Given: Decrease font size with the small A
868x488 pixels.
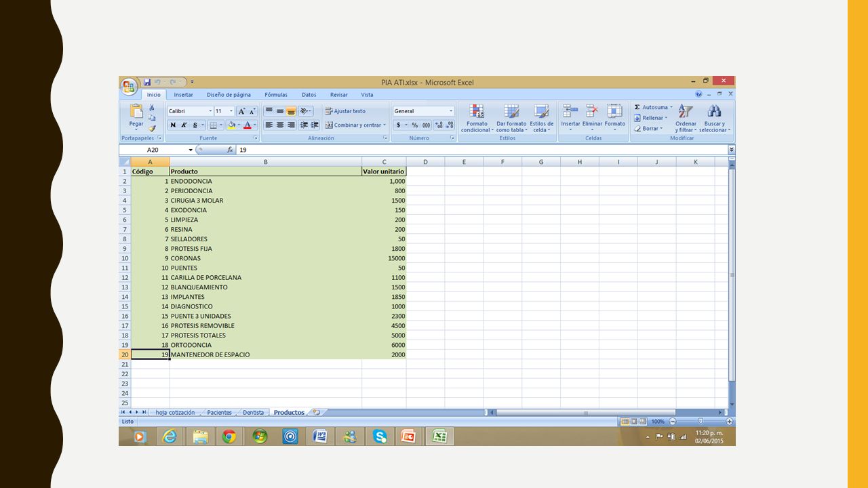Looking at the screenshot, I should click(252, 111).
